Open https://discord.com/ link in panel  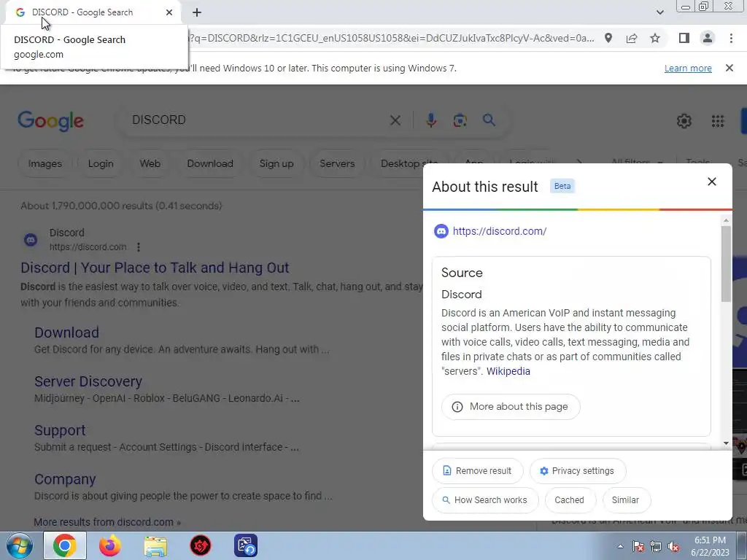tap(499, 231)
